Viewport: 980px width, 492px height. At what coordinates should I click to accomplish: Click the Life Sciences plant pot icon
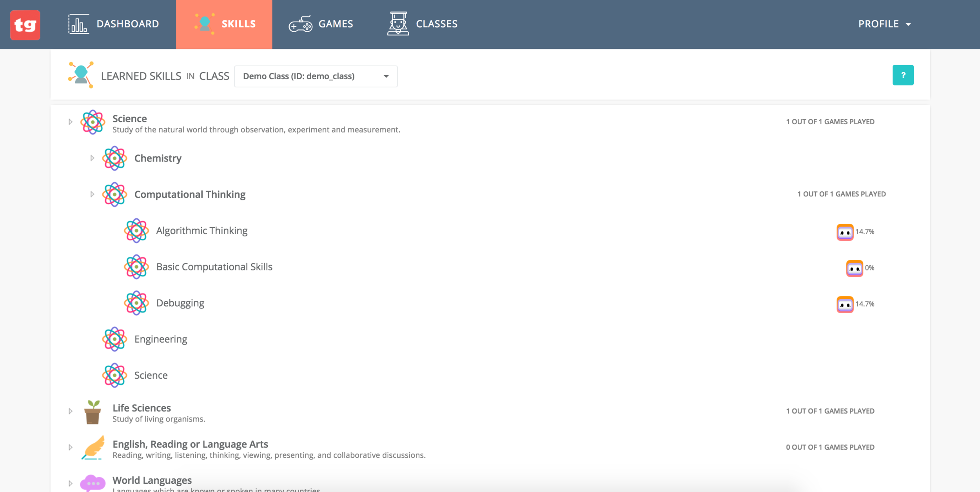[93, 412]
